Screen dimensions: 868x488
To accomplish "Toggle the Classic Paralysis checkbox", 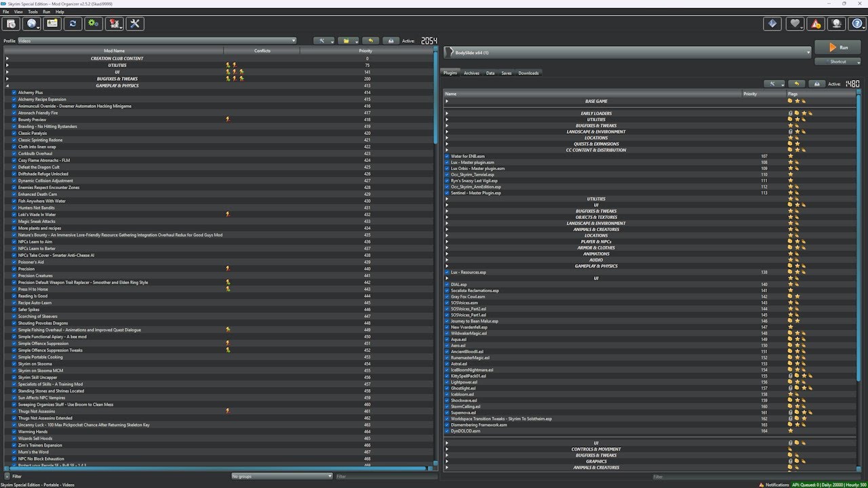I will pos(14,133).
